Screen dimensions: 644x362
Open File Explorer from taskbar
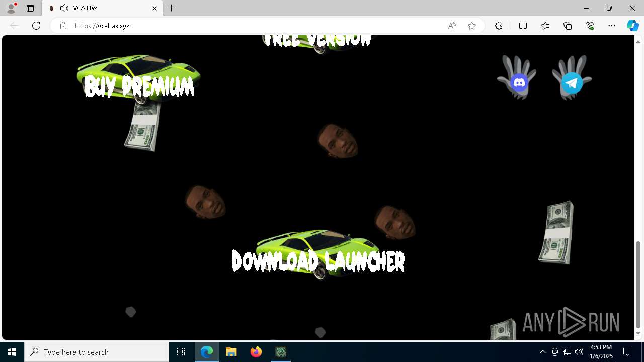point(231,352)
